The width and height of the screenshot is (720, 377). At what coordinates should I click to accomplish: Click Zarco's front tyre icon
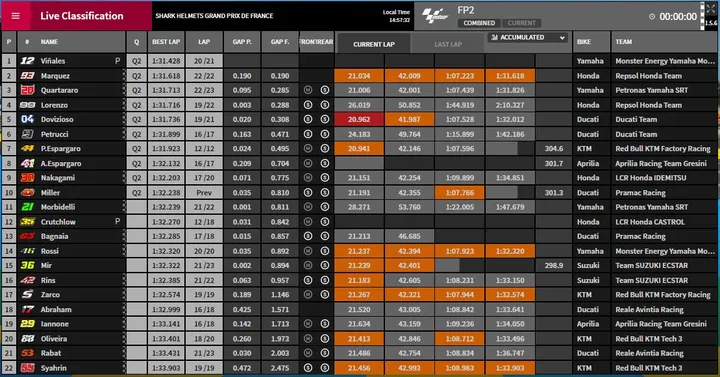pos(308,295)
